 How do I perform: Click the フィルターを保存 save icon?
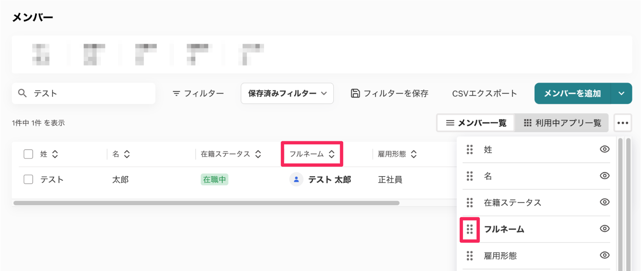point(355,93)
